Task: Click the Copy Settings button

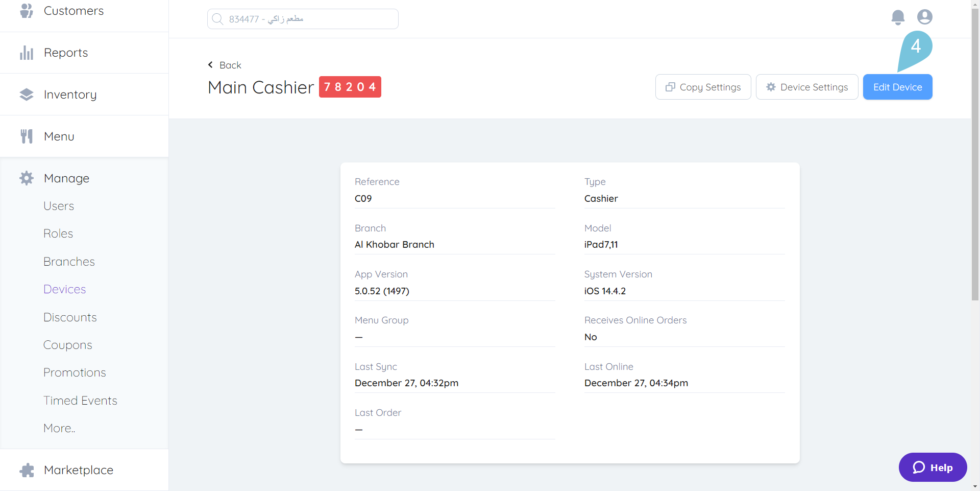Action: [x=703, y=87]
